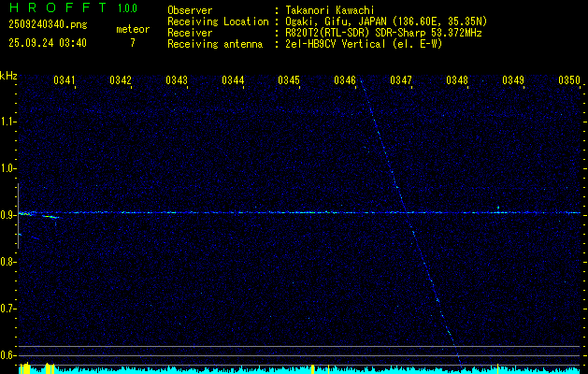Click the 0343 time axis marker
This screenshot has height=374, width=588.
pyautogui.click(x=177, y=79)
